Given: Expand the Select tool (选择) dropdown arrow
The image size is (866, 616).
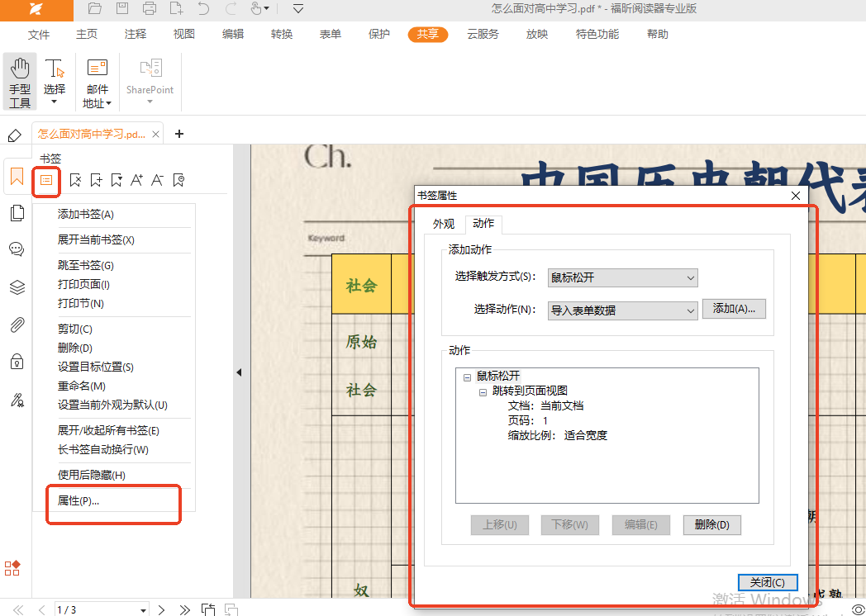Looking at the screenshot, I should pyautogui.click(x=55, y=102).
